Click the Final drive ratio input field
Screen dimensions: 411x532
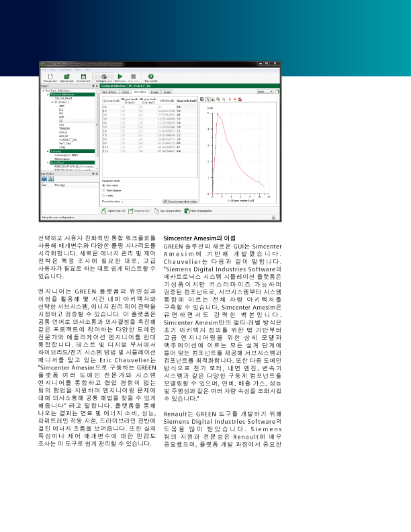point(136,202)
